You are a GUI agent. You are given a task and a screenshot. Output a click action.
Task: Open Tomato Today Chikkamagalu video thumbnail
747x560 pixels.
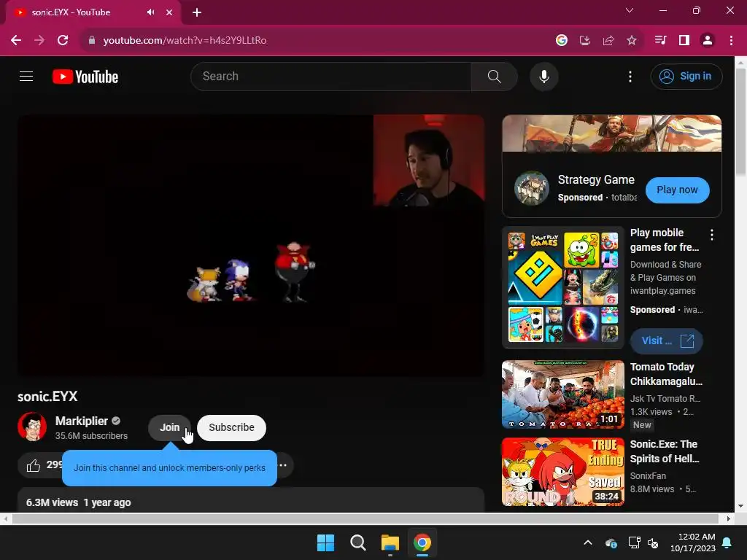click(563, 394)
